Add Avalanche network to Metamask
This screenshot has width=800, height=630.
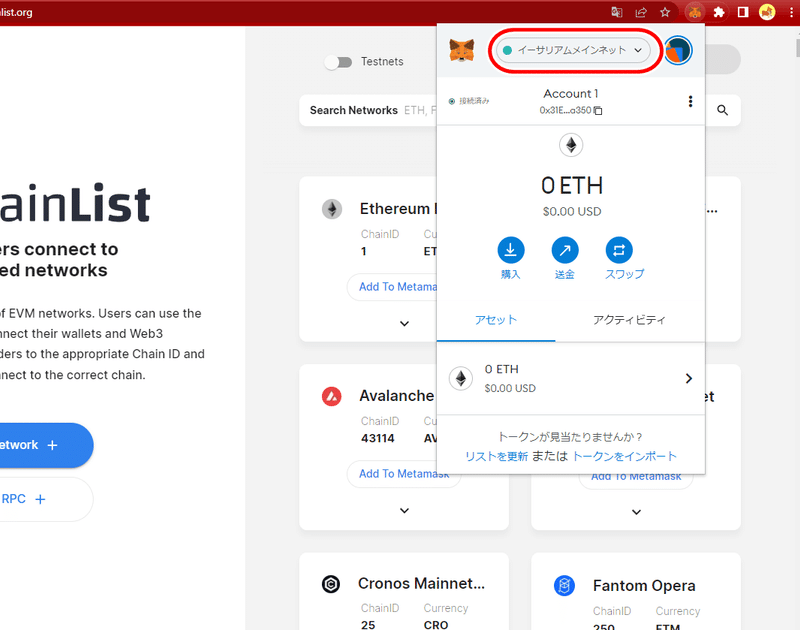404,474
